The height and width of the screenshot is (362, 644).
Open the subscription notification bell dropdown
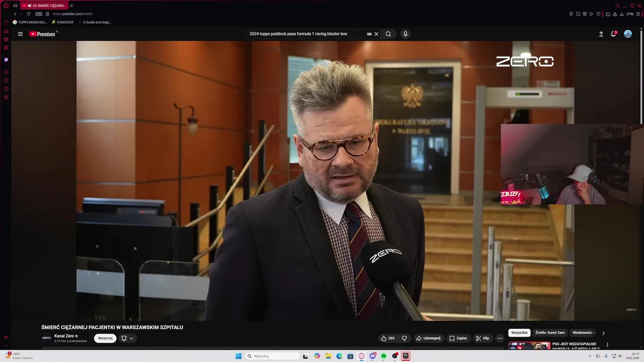tap(127, 338)
